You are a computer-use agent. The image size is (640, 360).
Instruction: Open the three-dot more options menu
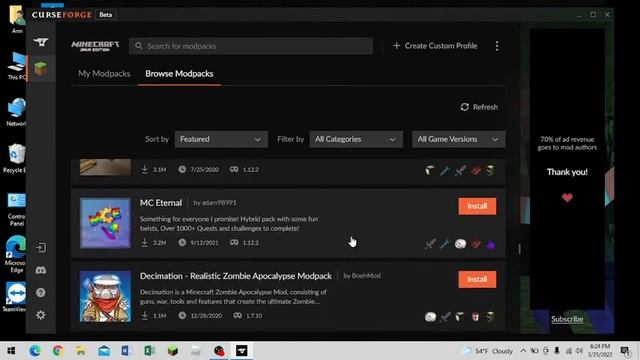(497, 46)
